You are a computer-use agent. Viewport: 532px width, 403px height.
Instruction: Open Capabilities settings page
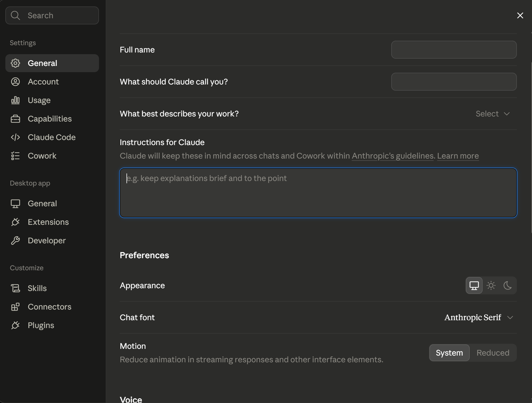[x=52, y=119]
